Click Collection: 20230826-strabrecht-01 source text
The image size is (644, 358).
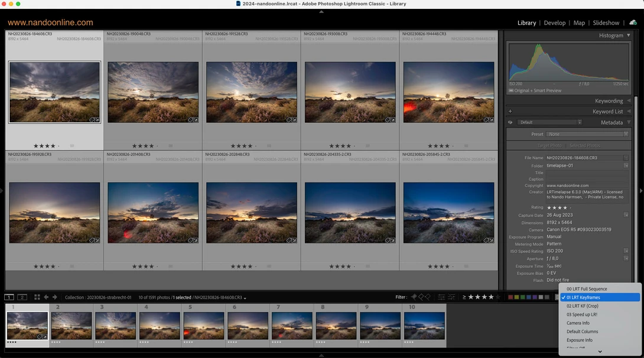point(98,298)
